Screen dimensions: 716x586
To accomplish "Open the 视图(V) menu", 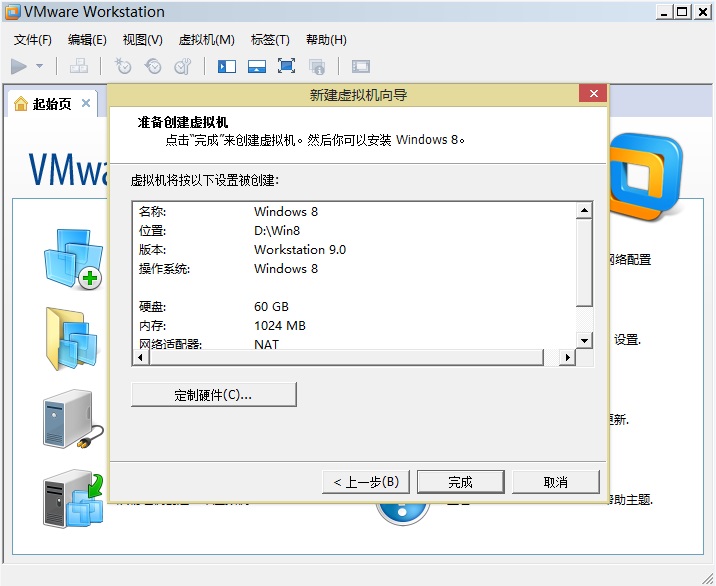I will point(142,40).
